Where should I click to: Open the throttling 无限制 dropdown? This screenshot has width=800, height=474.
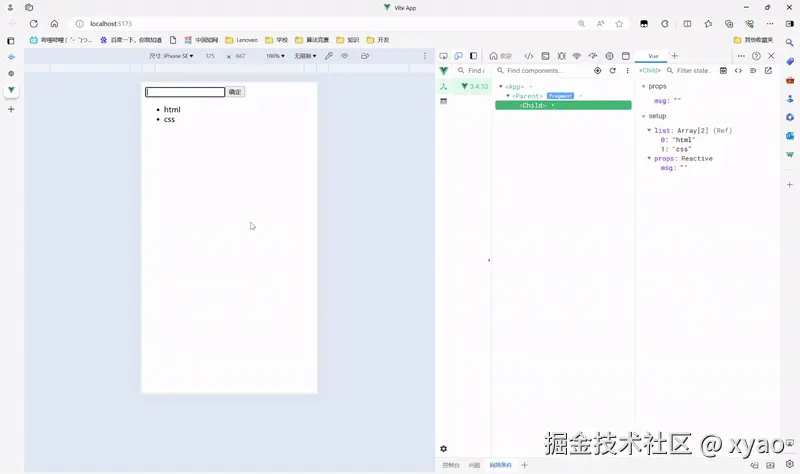point(305,56)
